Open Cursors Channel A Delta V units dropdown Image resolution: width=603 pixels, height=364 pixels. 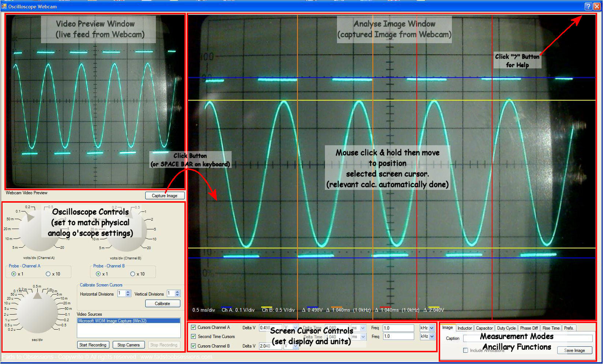tap(296, 328)
